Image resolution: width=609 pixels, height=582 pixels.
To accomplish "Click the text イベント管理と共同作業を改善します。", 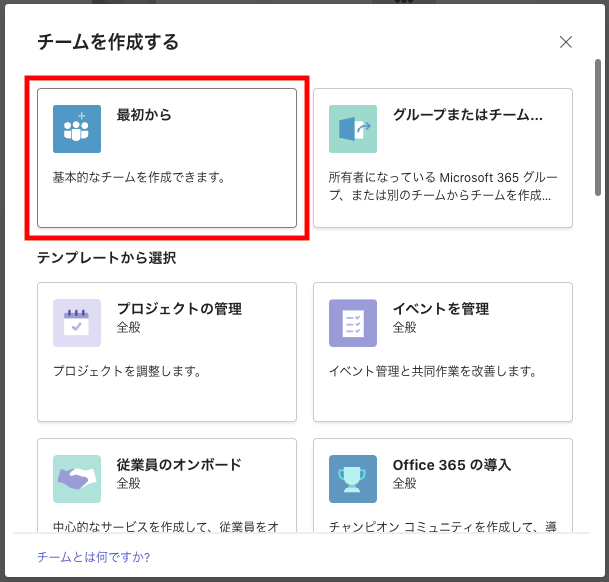I will click(x=433, y=371).
